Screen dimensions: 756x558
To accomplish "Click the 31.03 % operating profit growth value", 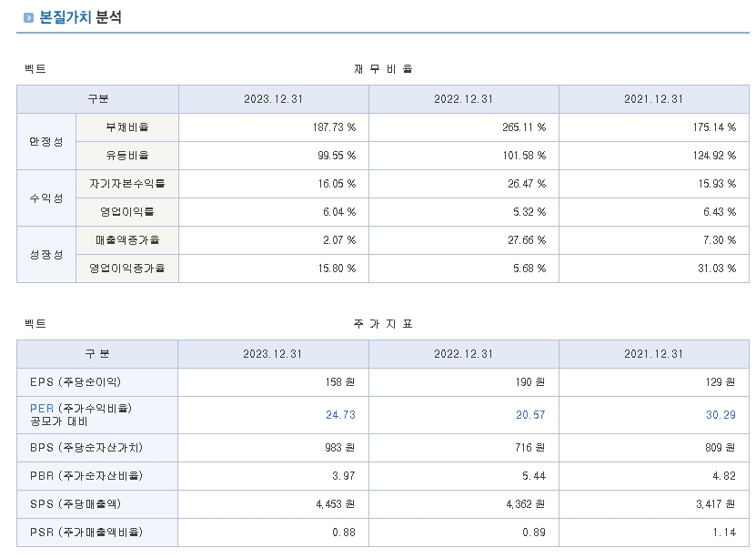I will pos(717,269).
